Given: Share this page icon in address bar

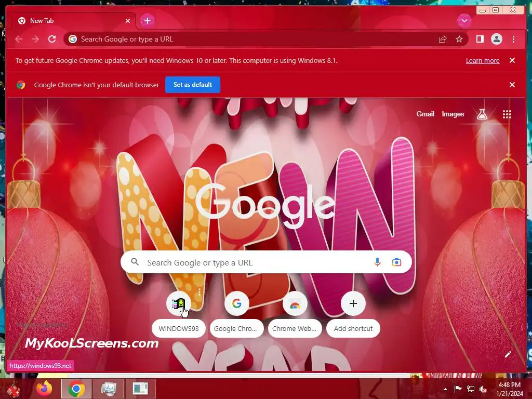Looking at the screenshot, I should tap(443, 39).
